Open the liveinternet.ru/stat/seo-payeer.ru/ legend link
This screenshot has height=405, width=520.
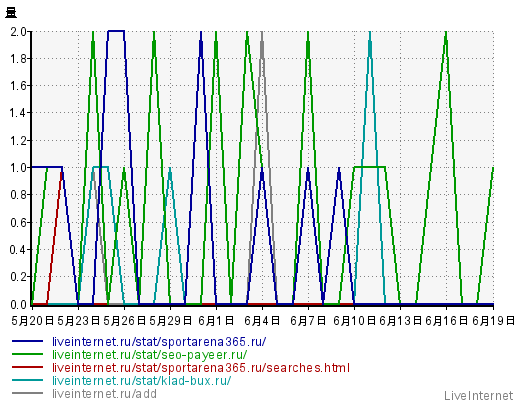point(150,355)
